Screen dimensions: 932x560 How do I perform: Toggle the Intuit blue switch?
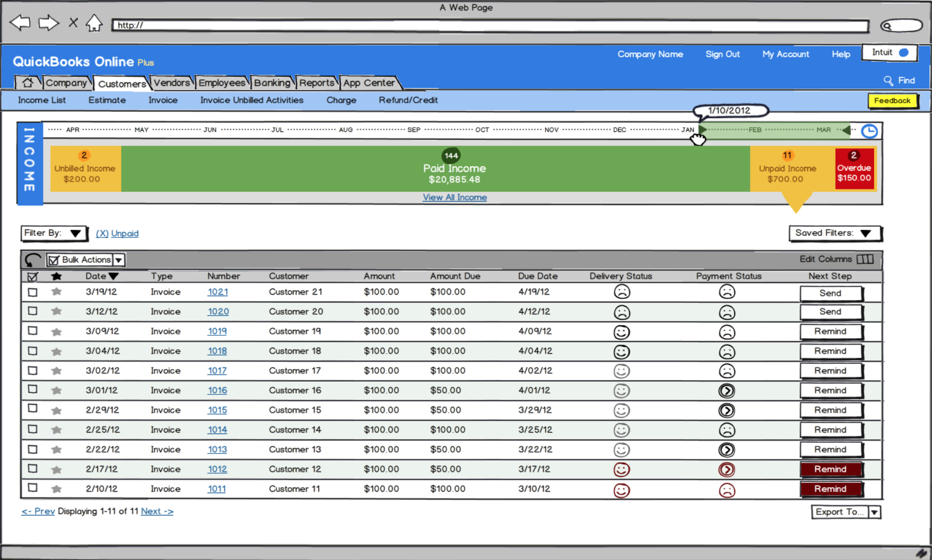point(904,52)
